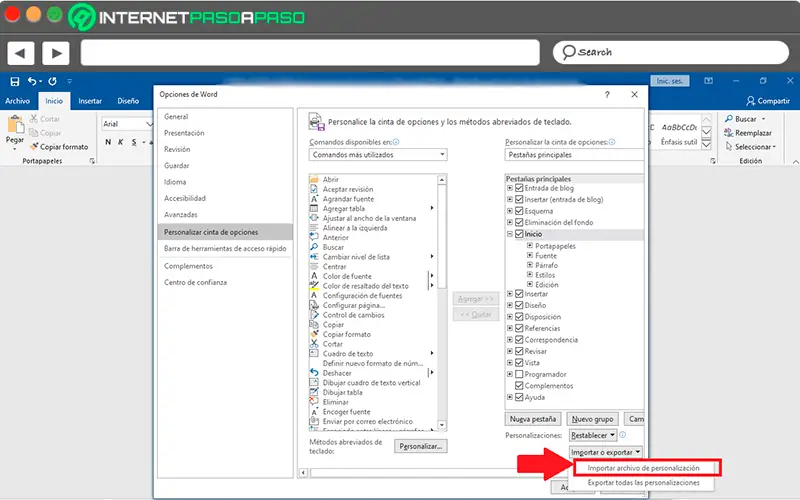This screenshot has height=500, width=800.
Task: Uncheck Referencias tab checkbox
Action: coord(519,328)
